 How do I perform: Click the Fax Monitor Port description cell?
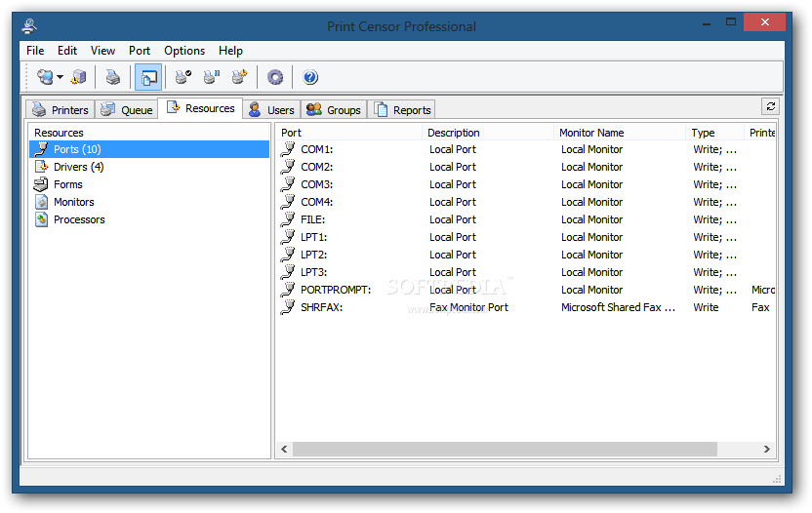tap(468, 307)
